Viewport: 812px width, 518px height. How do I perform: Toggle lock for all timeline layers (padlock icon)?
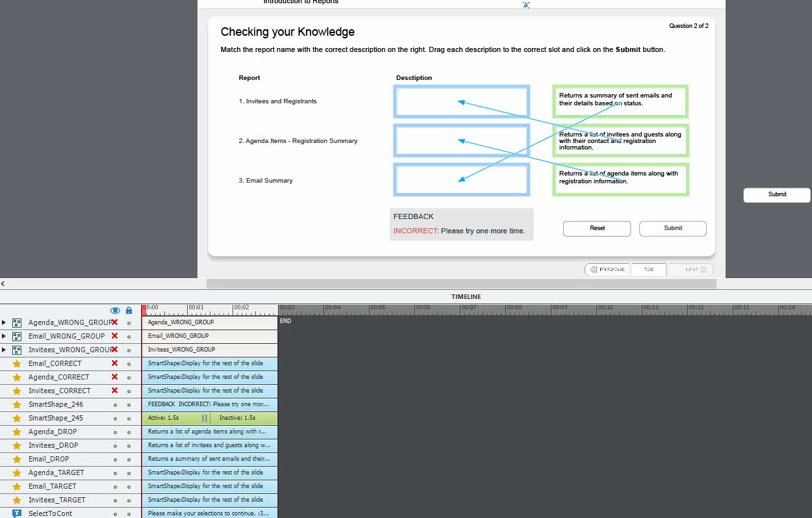129,311
